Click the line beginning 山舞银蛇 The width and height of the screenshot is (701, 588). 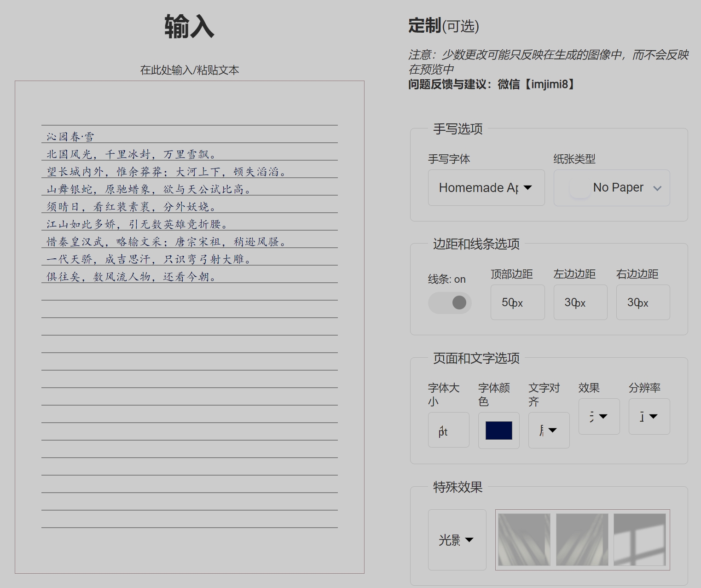tap(149, 189)
